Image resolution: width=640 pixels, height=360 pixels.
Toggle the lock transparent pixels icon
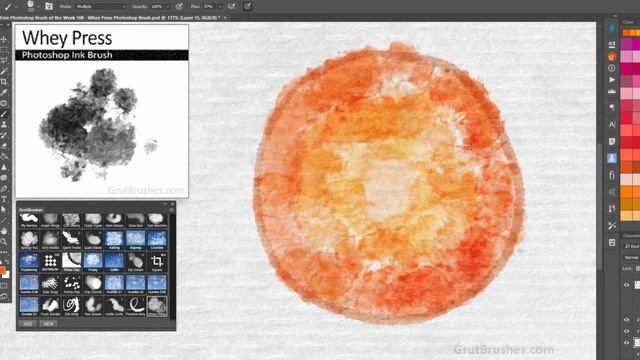(x=637, y=268)
